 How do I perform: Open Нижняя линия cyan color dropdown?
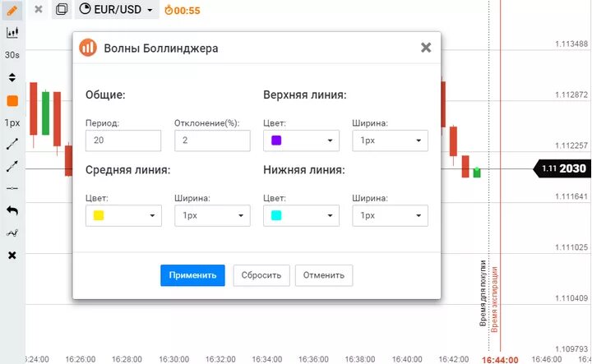[x=301, y=216]
